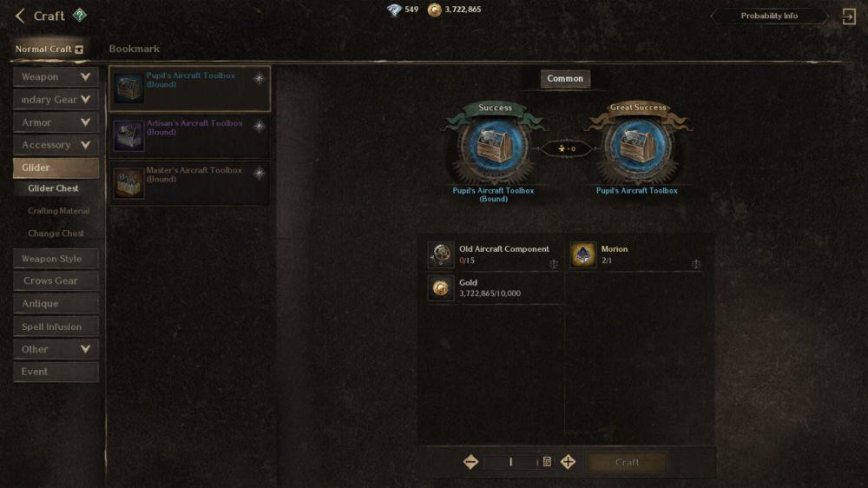Go back using the Craft arrow

pos(20,16)
